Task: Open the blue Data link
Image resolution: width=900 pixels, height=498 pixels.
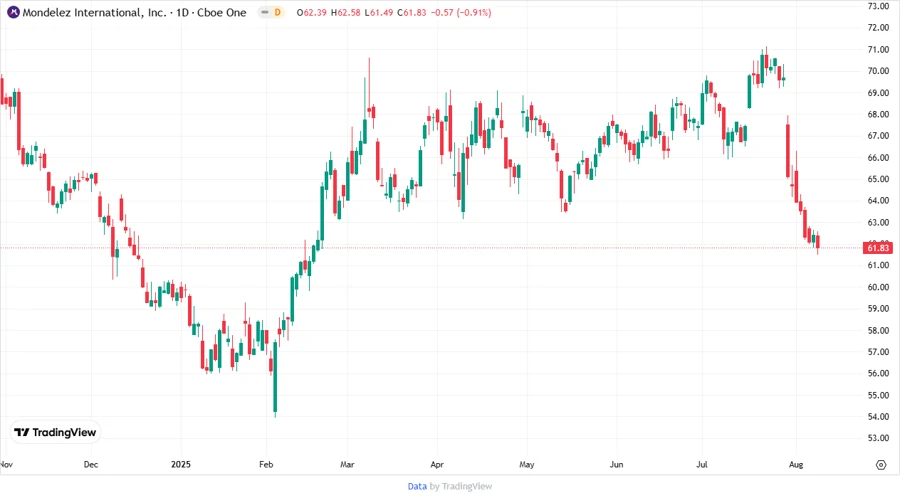Action: 417,486
